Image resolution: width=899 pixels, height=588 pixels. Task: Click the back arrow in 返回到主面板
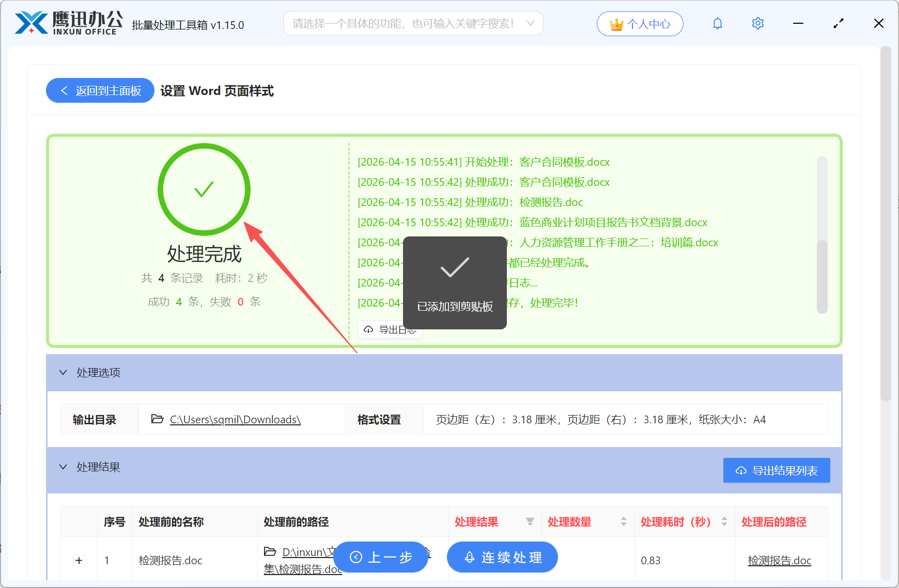(64, 90)
